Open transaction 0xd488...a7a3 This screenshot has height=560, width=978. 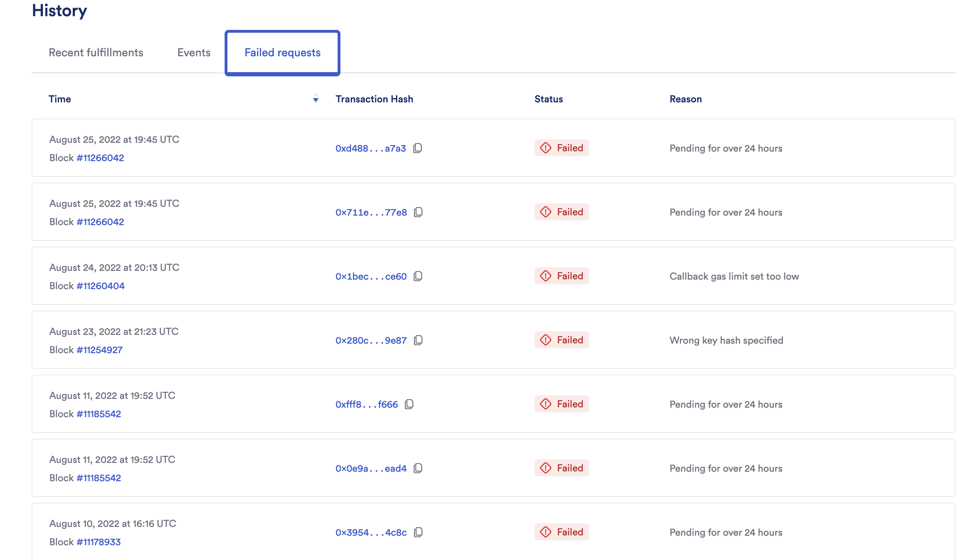370,148
